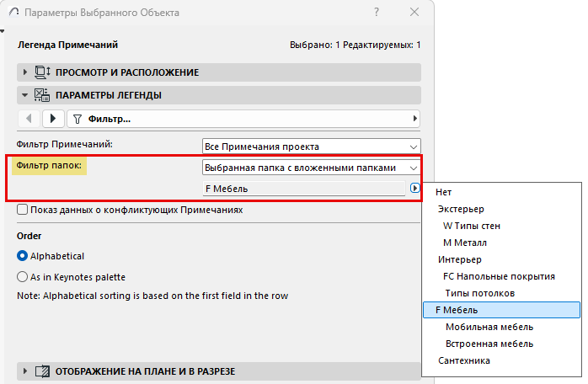588x384 pixels.
Task: Click the filter funnel icon
Action: [78, 120]
